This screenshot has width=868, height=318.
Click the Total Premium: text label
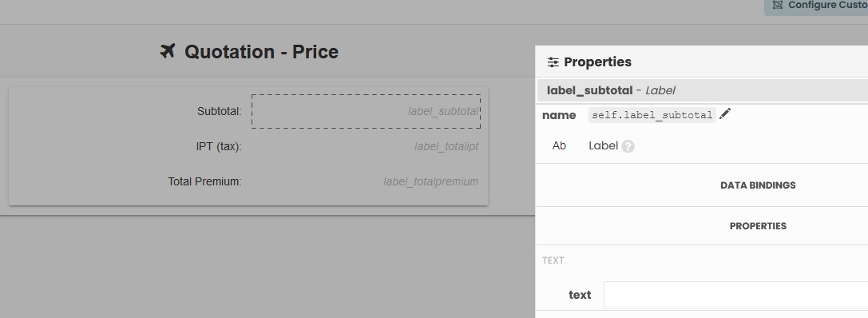(204, 181)
